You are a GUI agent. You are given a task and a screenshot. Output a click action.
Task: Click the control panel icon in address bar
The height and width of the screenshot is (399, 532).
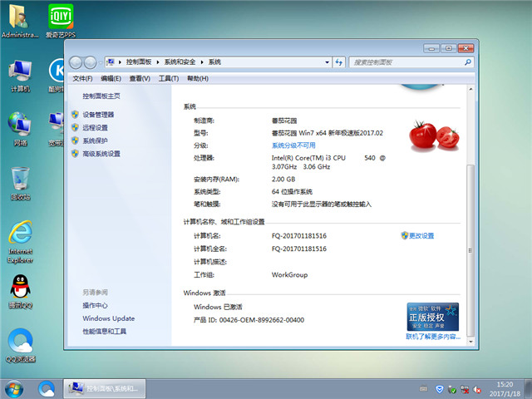111,62
